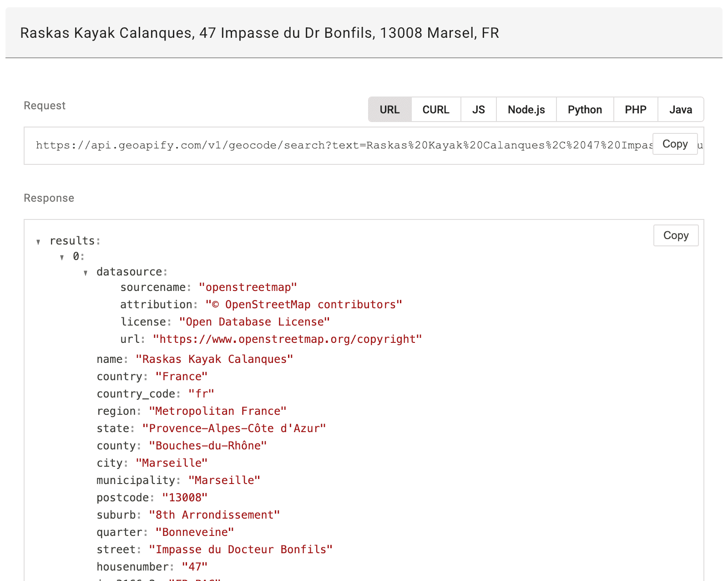Collapse the datasource node

86,273
